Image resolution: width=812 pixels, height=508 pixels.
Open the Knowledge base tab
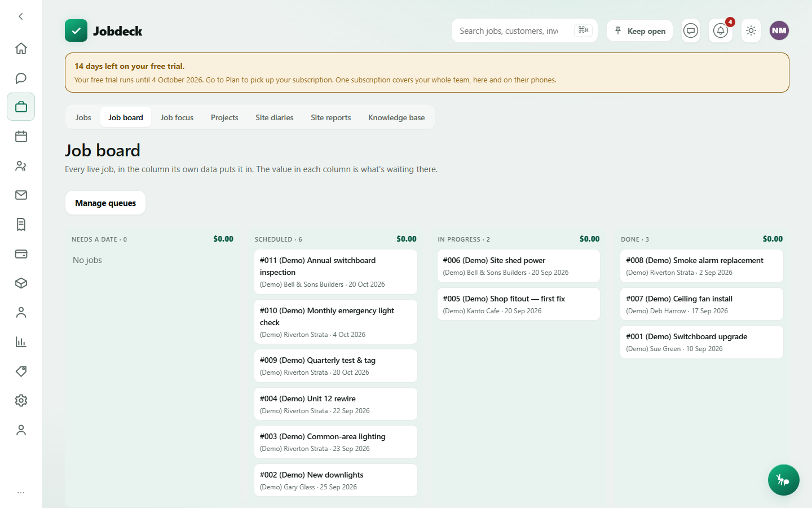(x=396, y=117)
